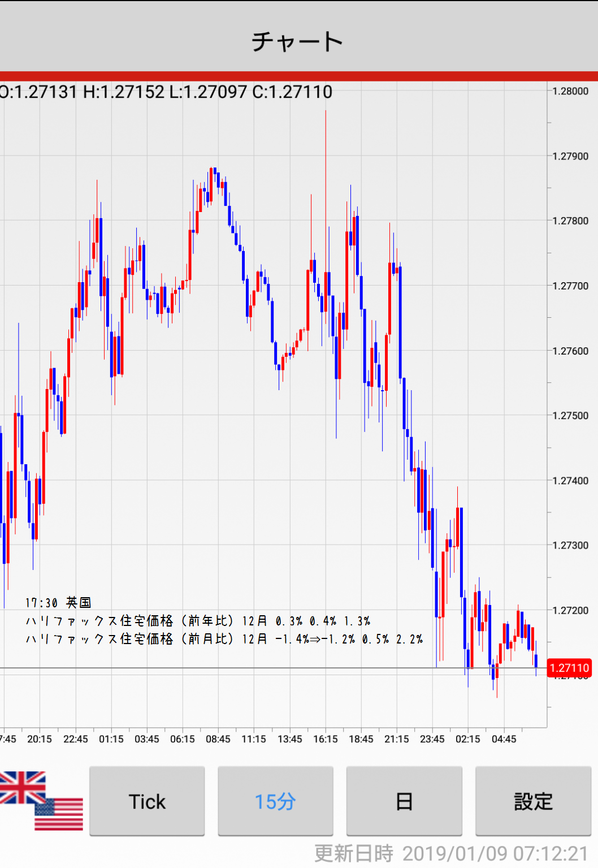Select the 16:15 time axis marker

[x=325, y=739]
